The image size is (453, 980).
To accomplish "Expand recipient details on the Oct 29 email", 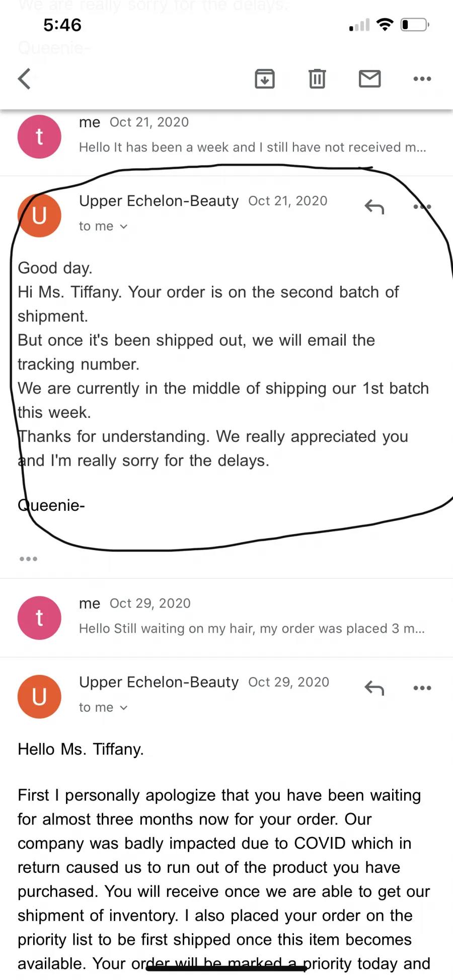I will coord(103,708).
